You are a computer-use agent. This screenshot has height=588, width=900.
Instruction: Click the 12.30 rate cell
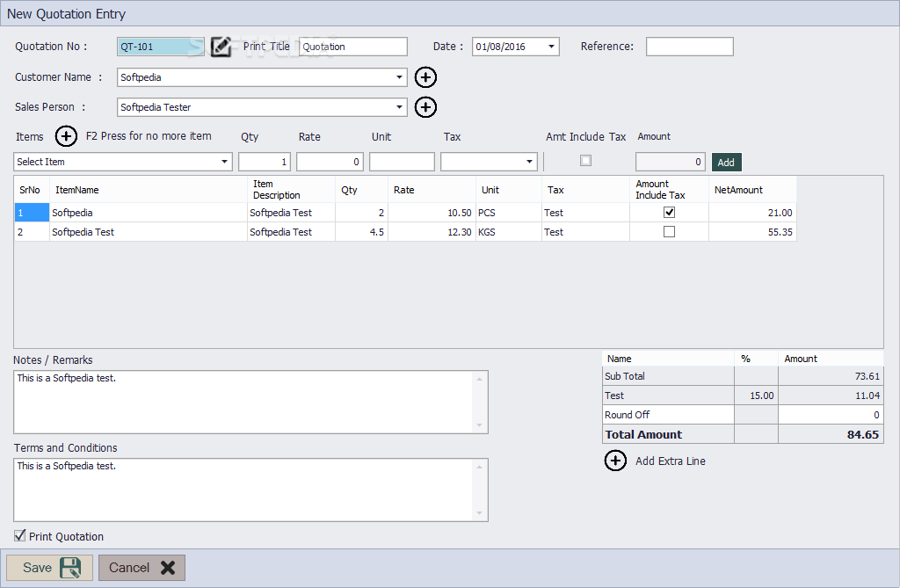click(x=432, y=232)
